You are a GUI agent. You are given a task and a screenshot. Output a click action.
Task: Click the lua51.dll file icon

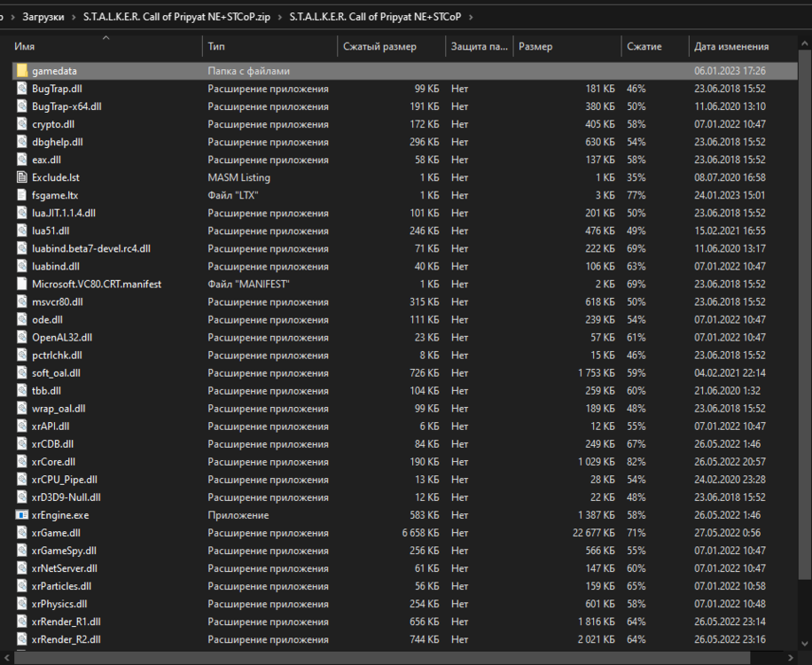click(22, 231)
